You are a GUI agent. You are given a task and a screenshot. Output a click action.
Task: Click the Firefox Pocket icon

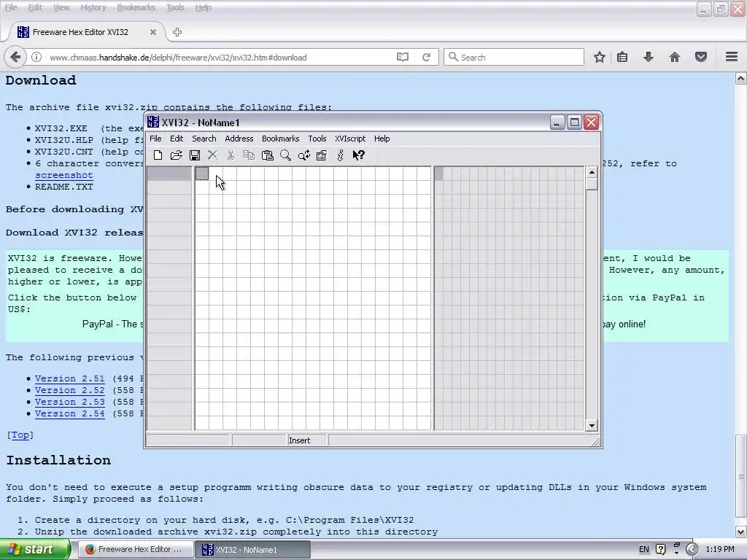[701, 57]
